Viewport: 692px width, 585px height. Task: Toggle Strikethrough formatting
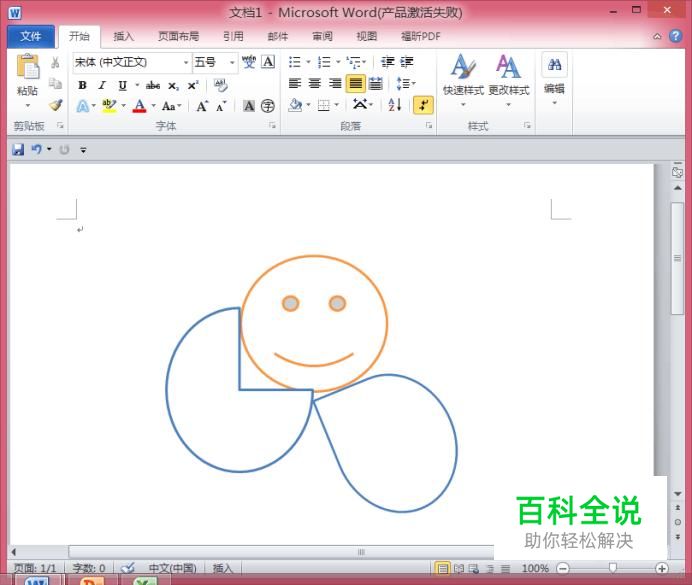153,85
